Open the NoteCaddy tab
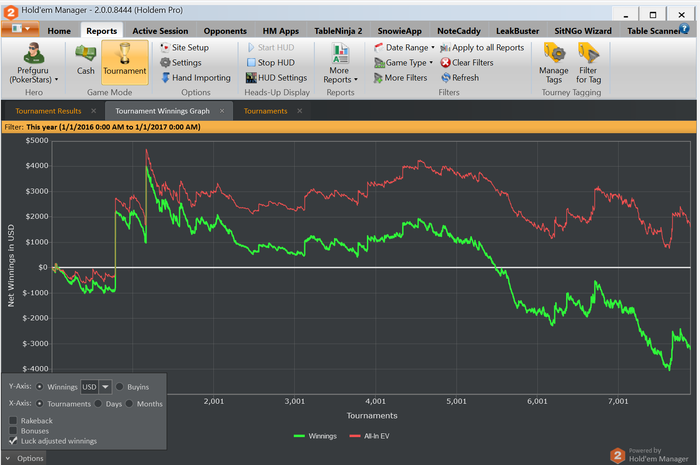This screenshot has width=700, height=465. (x=458, y=31)
